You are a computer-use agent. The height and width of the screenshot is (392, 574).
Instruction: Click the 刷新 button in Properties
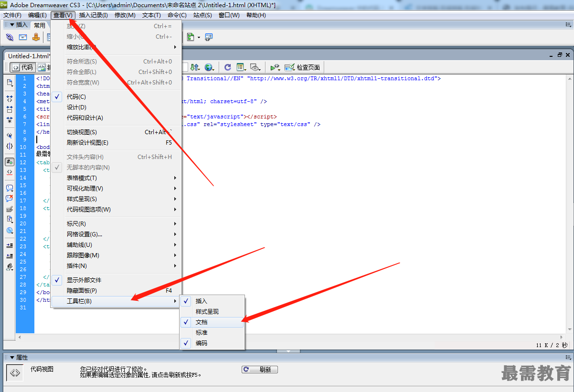(x=260, y=370)
